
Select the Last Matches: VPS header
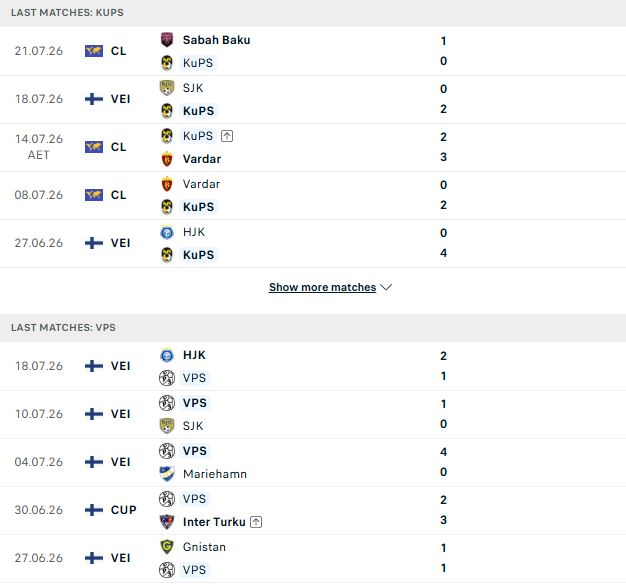click(x=313, y=328)
